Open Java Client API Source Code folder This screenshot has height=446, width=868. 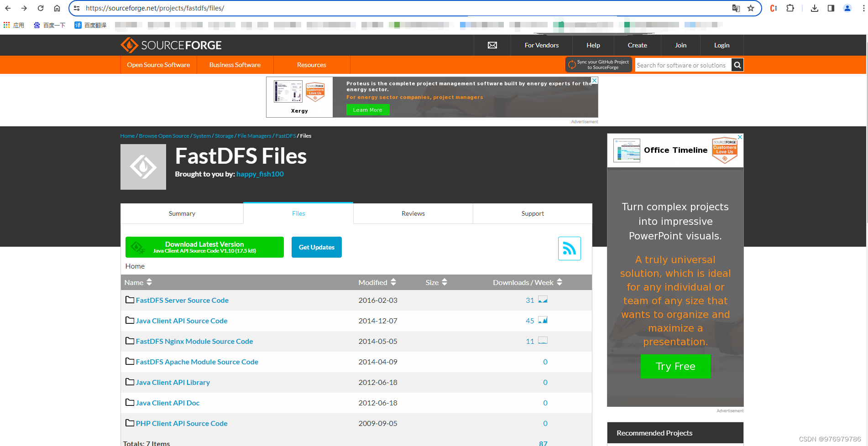(x=182, y=321)
